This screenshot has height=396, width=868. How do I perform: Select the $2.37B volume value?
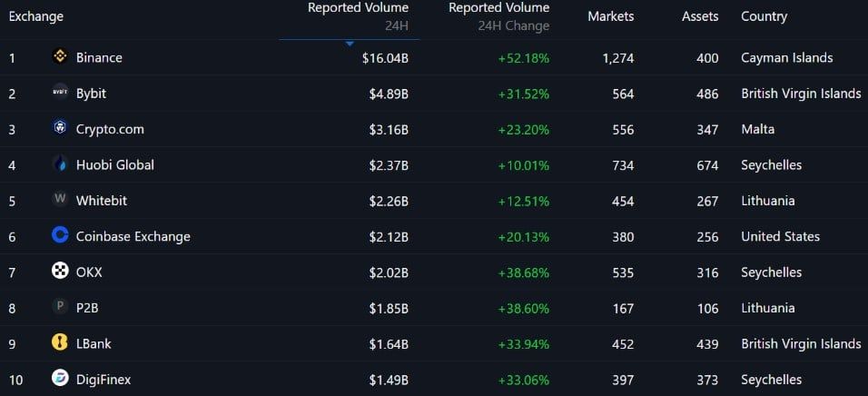pos(390,165)
